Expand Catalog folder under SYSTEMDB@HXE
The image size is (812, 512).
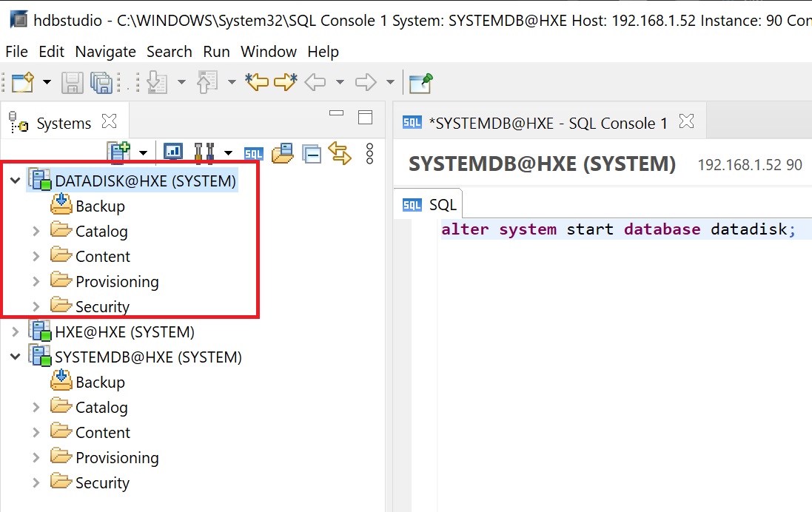(x=36, y=408)
